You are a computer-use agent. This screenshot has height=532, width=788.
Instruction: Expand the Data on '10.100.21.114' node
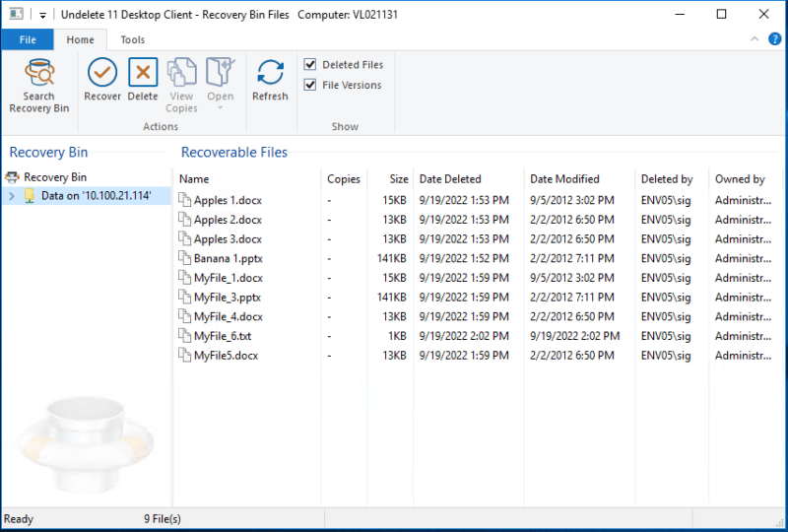11,196
